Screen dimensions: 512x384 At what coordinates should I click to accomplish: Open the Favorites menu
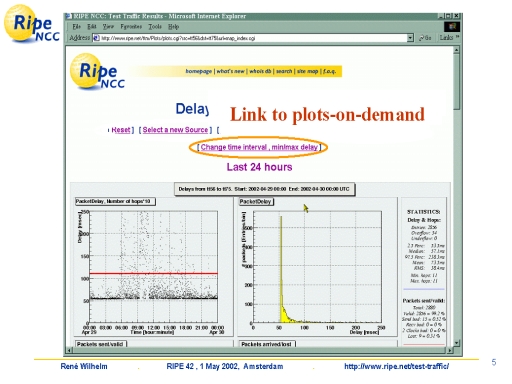131,27
